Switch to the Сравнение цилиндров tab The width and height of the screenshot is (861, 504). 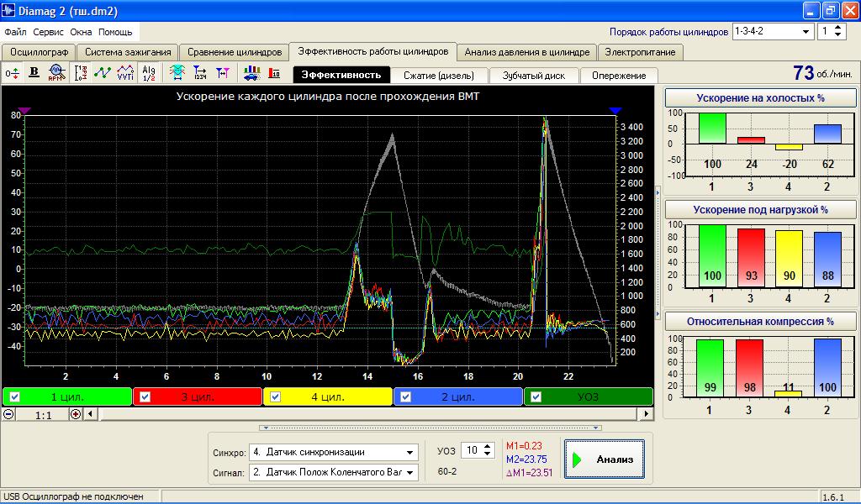click(235, 52)
